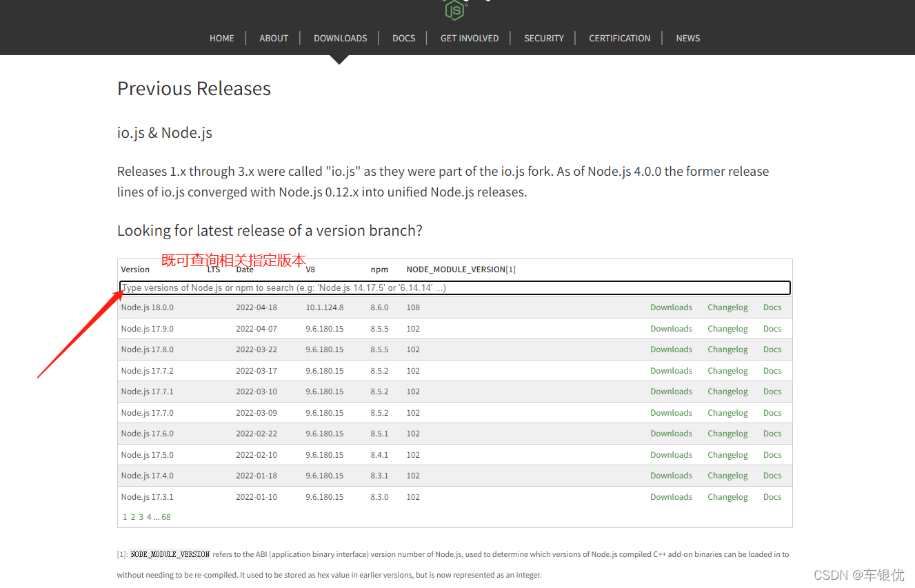915x588 pixels.
Task: Open the HOME nav item
Action: [x=222, y=38]
